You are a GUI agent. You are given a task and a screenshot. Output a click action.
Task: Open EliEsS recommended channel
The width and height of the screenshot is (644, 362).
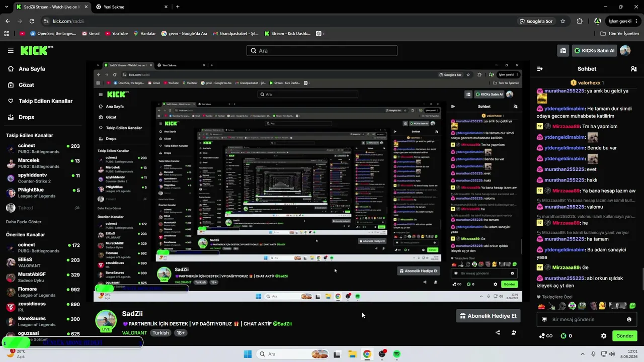[43, 262]
